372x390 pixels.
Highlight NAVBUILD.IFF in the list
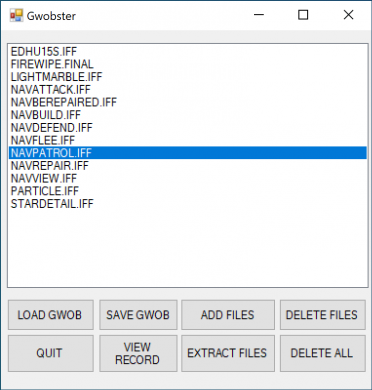click(46, 115)
